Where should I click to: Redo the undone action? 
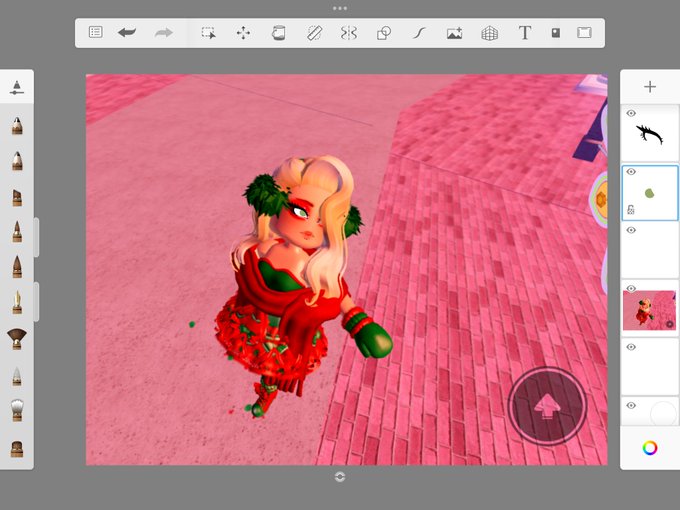[163, 33]
